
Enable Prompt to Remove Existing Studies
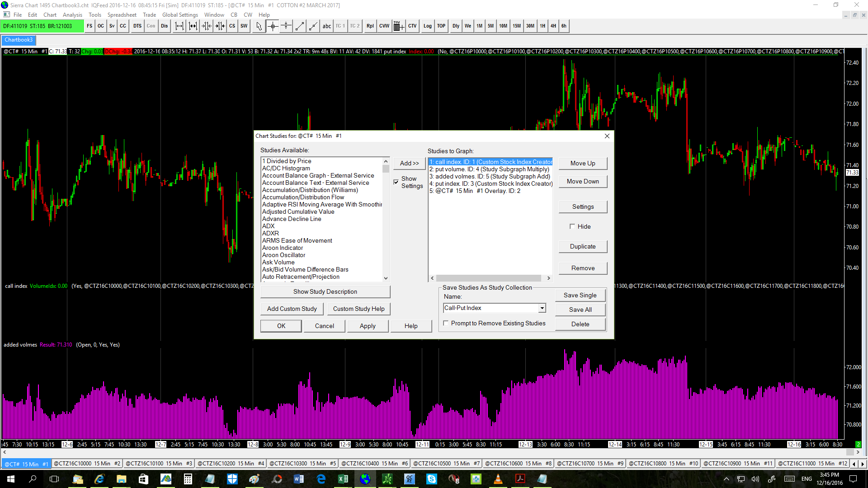pyautogui.click(x=446, y=323)
